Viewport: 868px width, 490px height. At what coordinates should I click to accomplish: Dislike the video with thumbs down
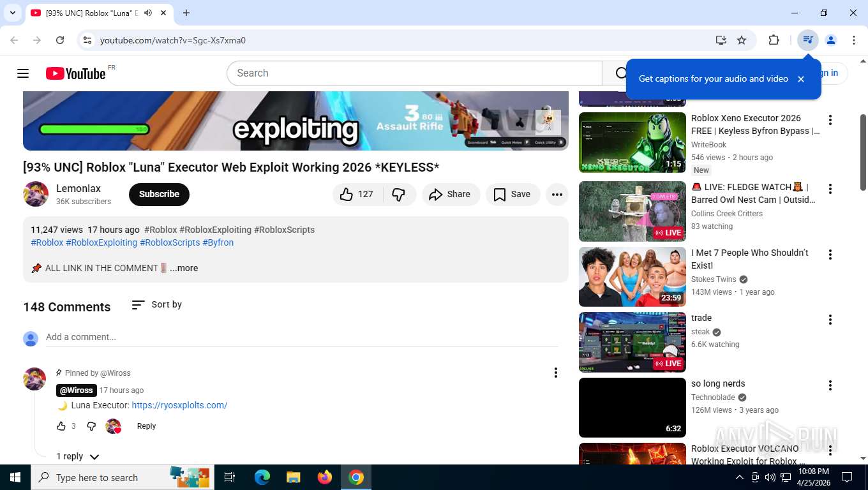click(399, 194)
